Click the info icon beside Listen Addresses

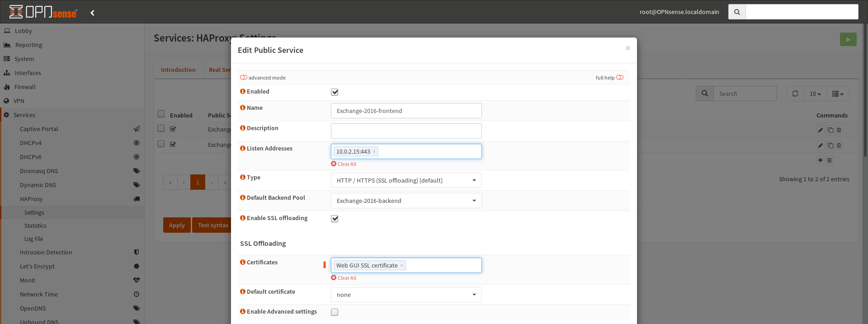tap(243, 148)
